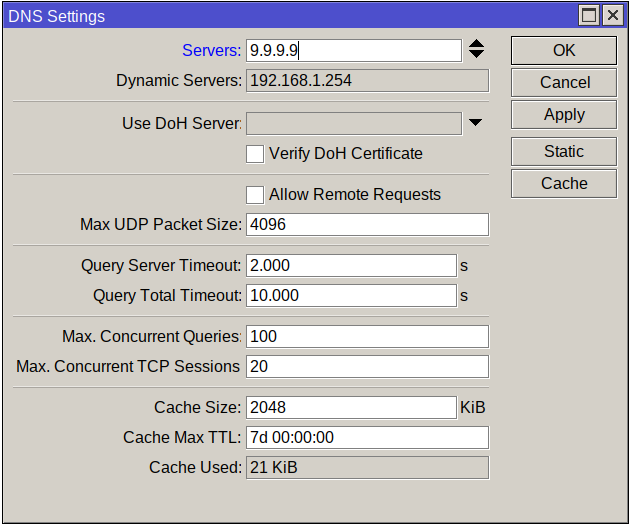Expand the Use DoH Server dropdown arrow

click(475, 123)
